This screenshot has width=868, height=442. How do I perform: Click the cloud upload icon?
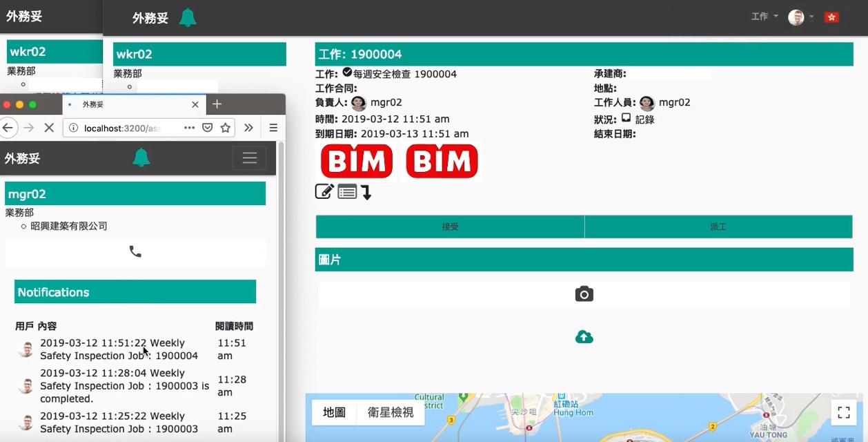[584, 337]
